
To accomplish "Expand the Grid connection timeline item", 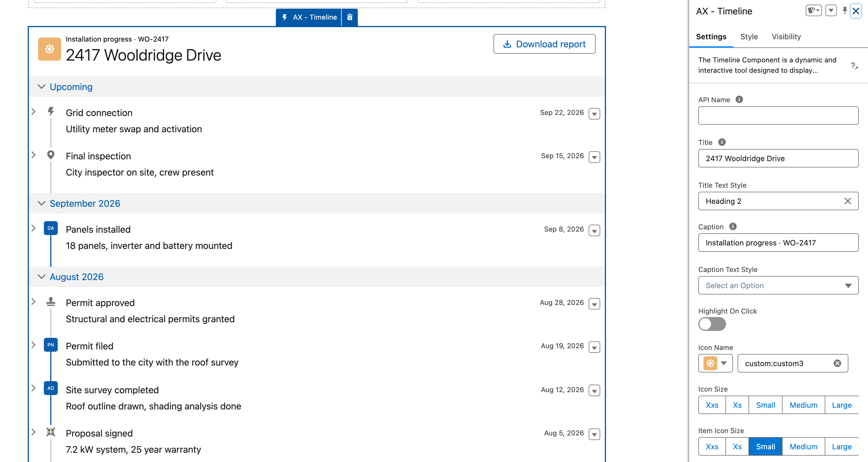I will tap(33, 112).
